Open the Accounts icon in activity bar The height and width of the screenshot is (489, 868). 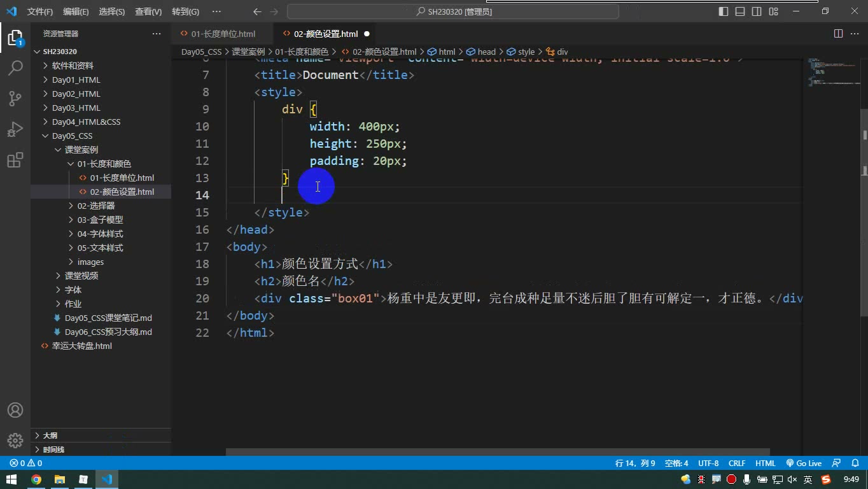pos(15,410)
